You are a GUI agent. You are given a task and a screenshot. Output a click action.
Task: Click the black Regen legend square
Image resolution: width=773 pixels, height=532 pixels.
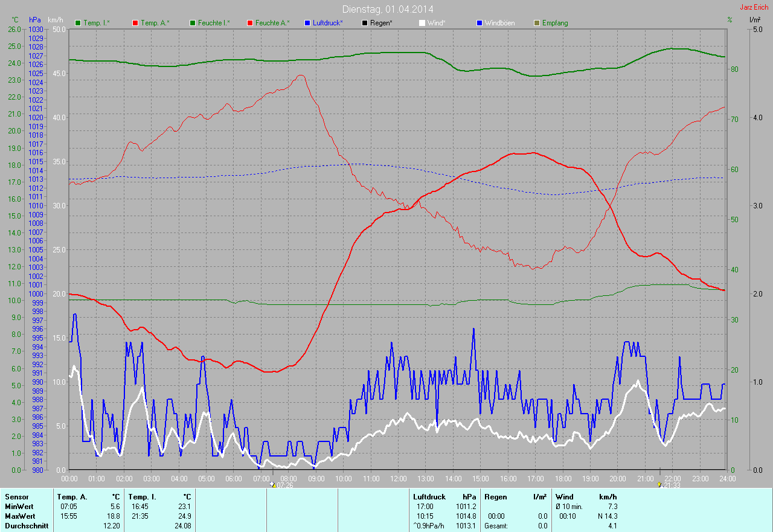365,23
